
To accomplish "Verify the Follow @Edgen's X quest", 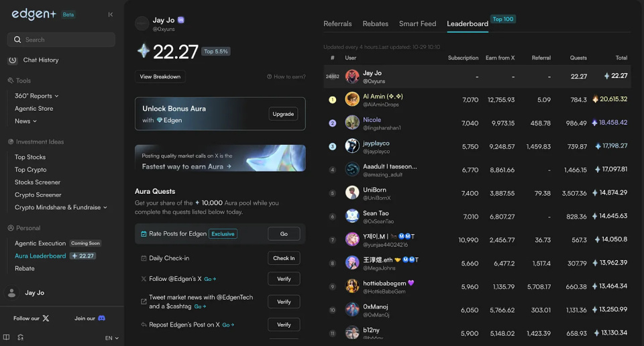I will tap(284, 279).
